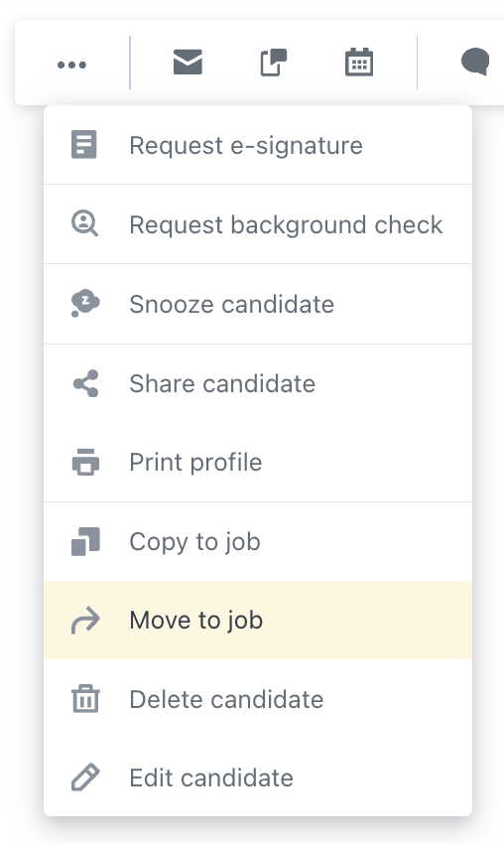This screenshot has width=504, height=844.
Task: Click the speech bubble comment icon
Action: (x=475, y=62)
